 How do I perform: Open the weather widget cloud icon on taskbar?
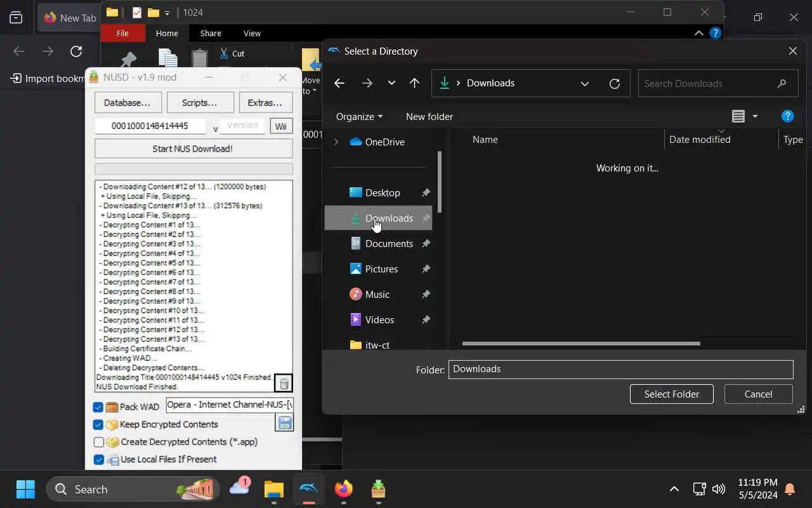tap(240, 488)
